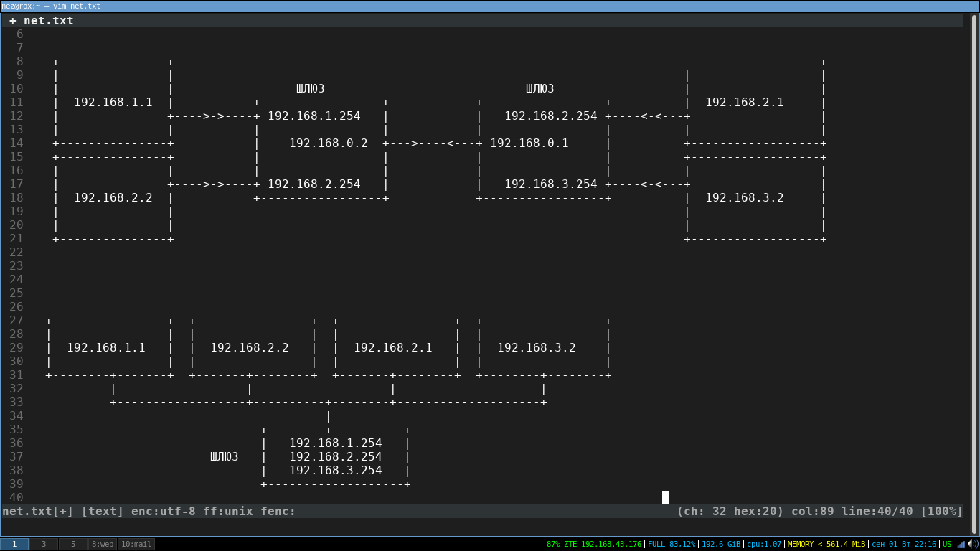Click the ШЛЮЗ label above the right gateway box
The height and width of the screenshot is (551, 980).
pyautogui.click(x=540, y=88)
